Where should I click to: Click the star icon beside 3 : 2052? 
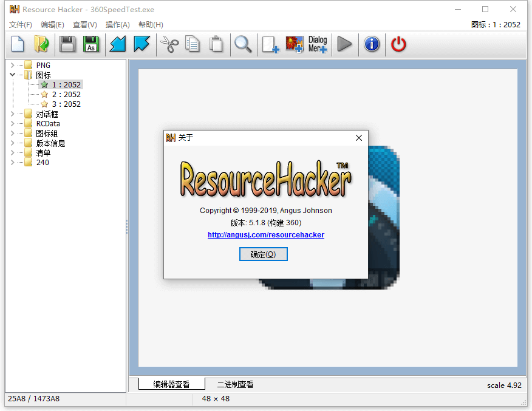click(x=44, y=104)
